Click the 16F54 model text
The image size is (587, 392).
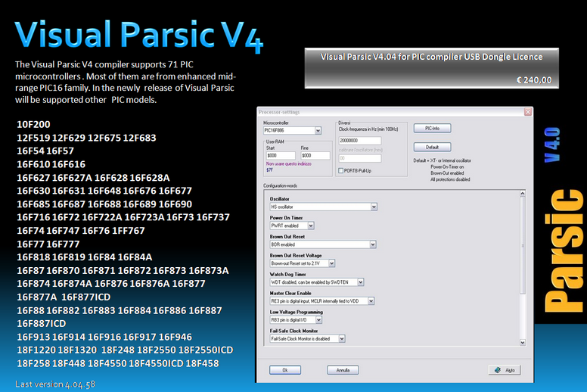tap(30, 151)
